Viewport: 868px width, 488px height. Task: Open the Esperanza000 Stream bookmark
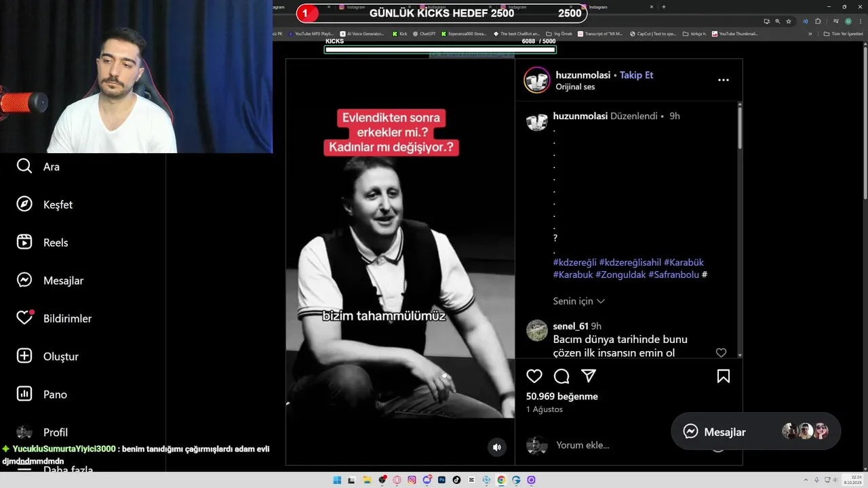point(464,33)
